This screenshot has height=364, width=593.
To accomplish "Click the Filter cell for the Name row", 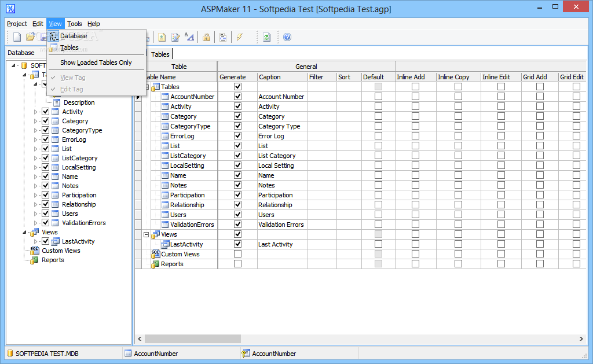I will pos(322,175).
